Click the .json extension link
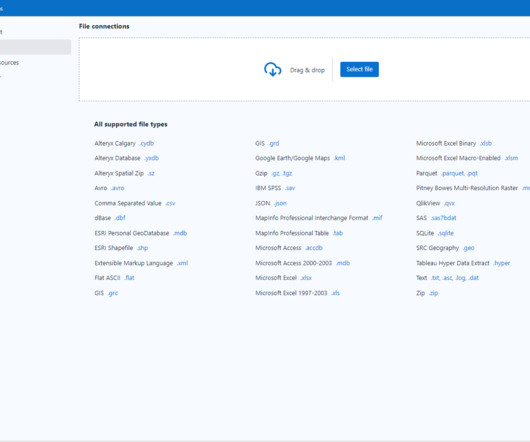The width and height of the screenshot is (530, 442). (x=281, y=203)
